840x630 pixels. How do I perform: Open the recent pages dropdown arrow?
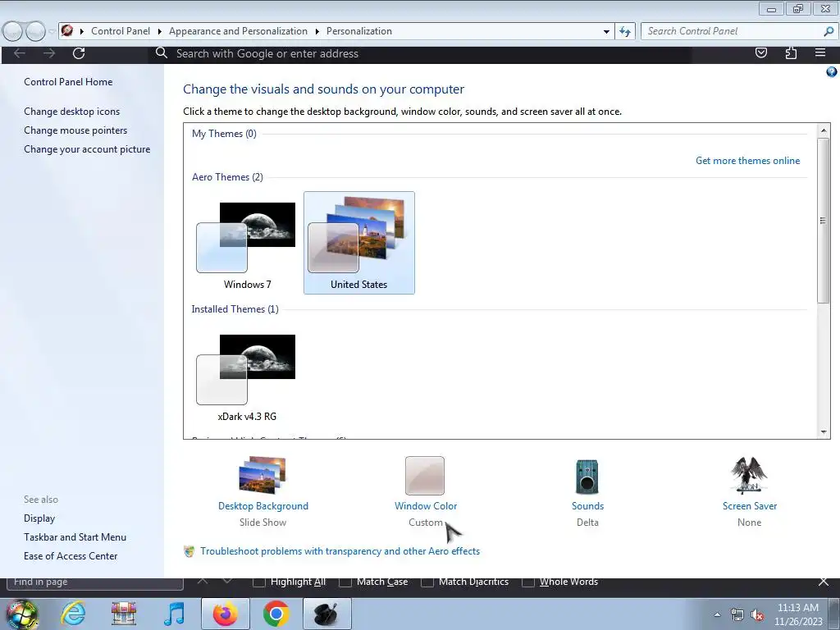click(52, 31)
